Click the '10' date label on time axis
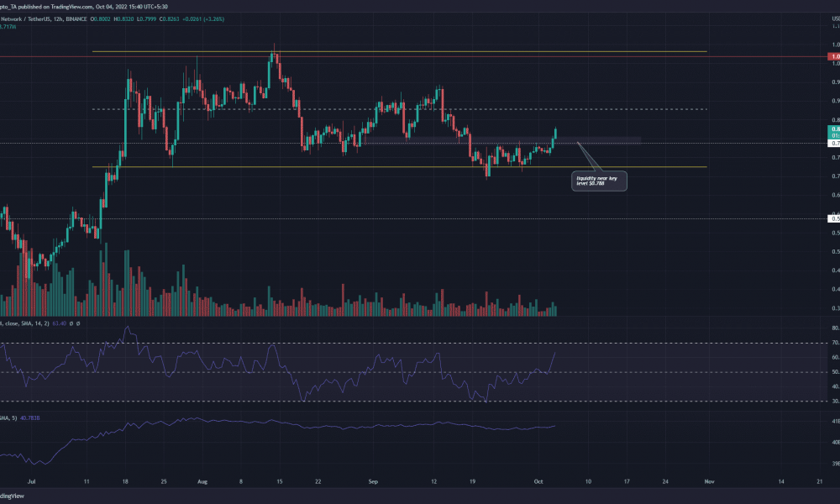840x504 pixels. pyautogui.click(x=588, y=481)
